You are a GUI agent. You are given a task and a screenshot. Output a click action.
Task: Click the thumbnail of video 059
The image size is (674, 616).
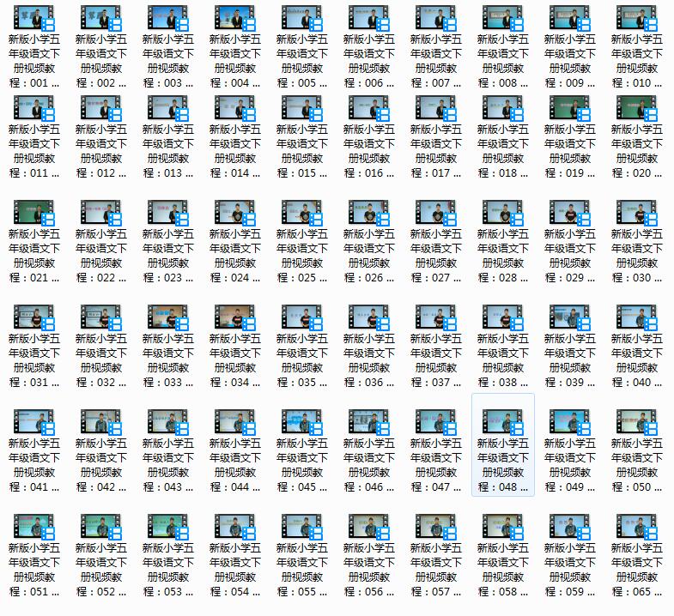pyautogui.click(x=569, y=527)
